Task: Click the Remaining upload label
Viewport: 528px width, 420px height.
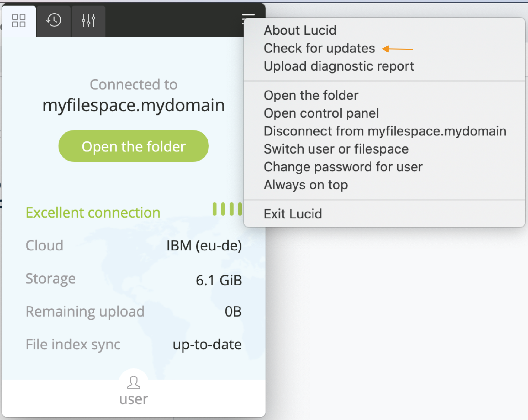Action: 85,311
